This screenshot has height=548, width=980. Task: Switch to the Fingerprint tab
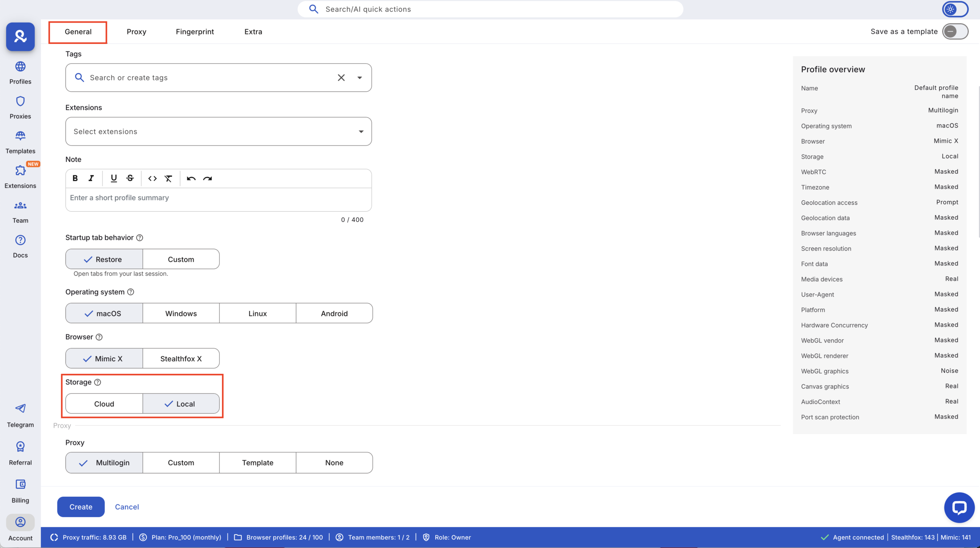click(x=194, y=31)
